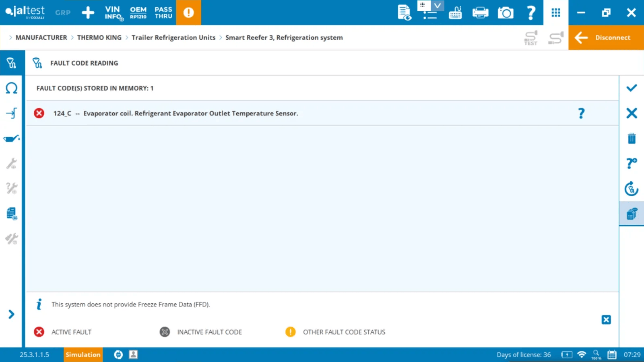This screenshot has height=362, width=644.
Task: Click the sync update icon in status bar
Action: click(118, 354)
